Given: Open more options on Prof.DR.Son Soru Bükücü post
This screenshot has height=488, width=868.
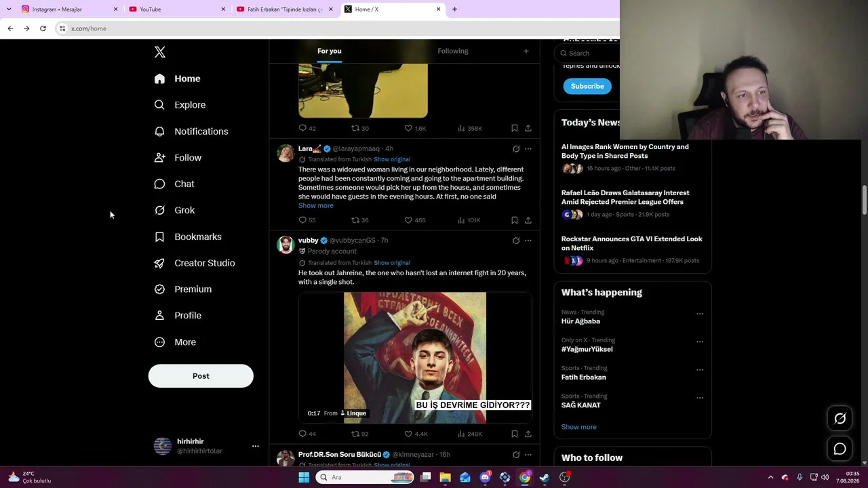Looking at the screenshot, I should [x=528, y=455].
